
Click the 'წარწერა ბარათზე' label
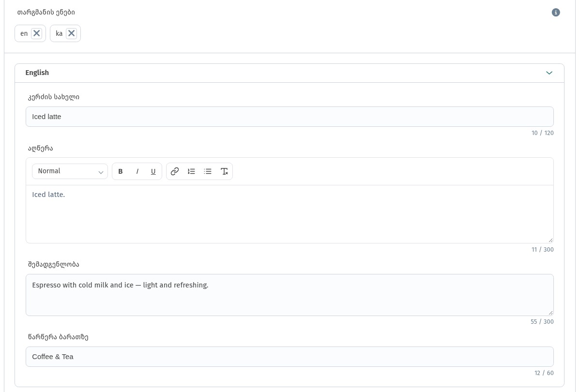58,337
